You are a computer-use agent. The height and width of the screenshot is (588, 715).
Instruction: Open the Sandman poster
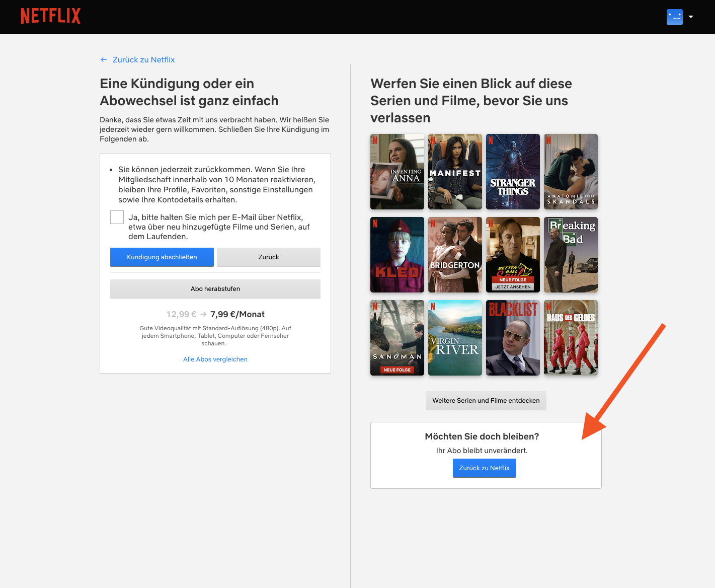397,338
